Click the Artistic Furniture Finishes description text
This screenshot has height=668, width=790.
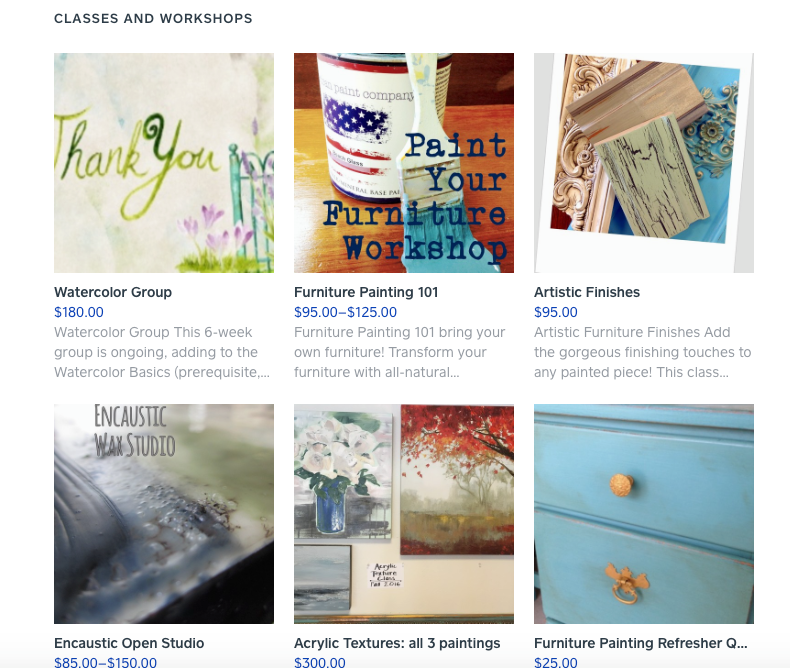642,352
